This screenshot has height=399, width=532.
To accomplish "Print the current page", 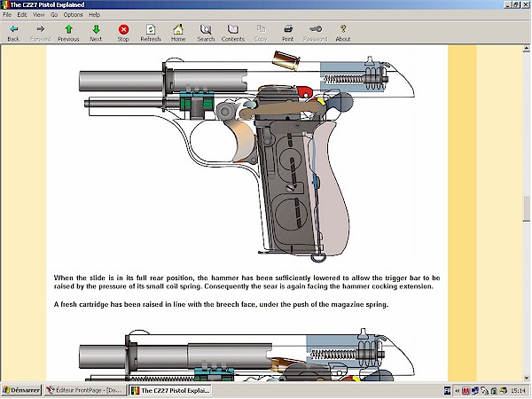I will [x=287, y=34].
